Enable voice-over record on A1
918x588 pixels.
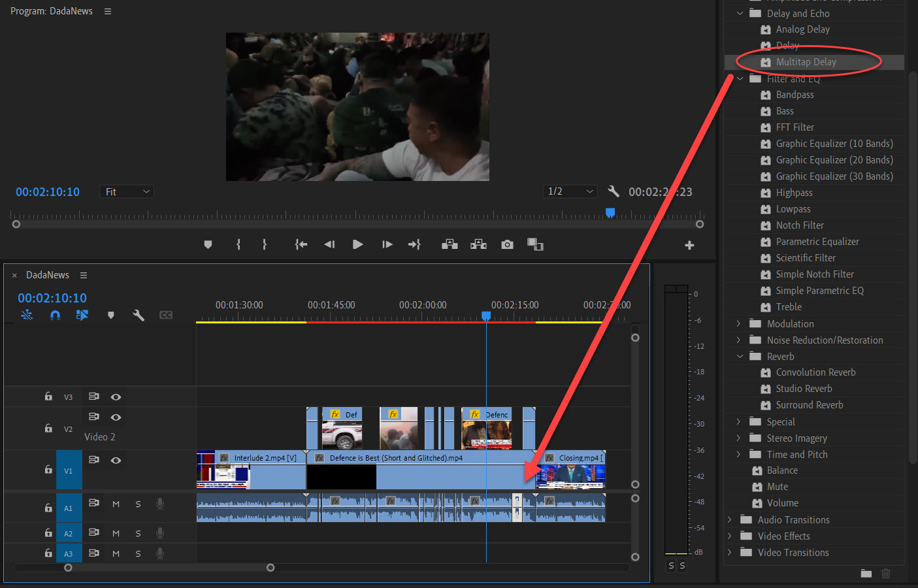(x=159, y=504)
